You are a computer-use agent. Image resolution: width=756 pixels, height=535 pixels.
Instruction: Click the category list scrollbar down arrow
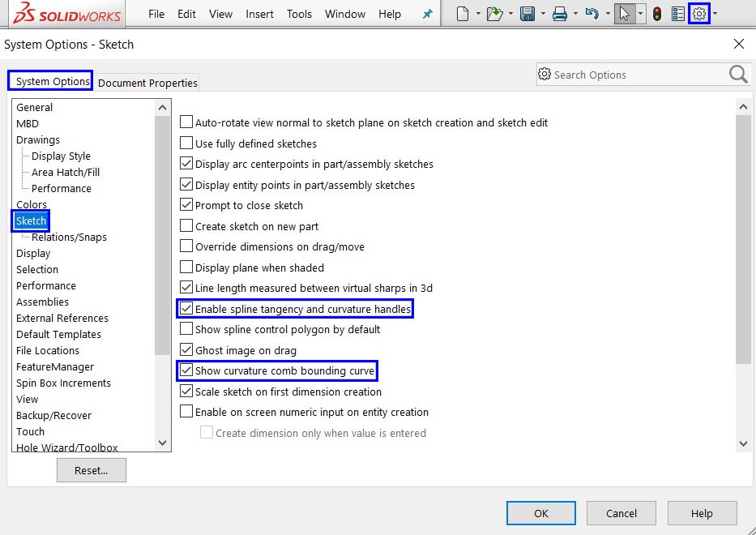[x=163, y=443]
